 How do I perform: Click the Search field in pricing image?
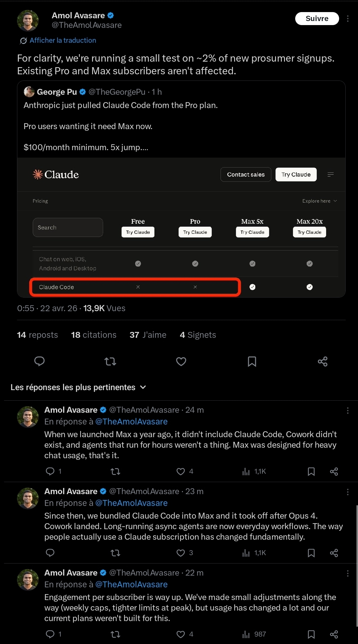click(68, 228)
